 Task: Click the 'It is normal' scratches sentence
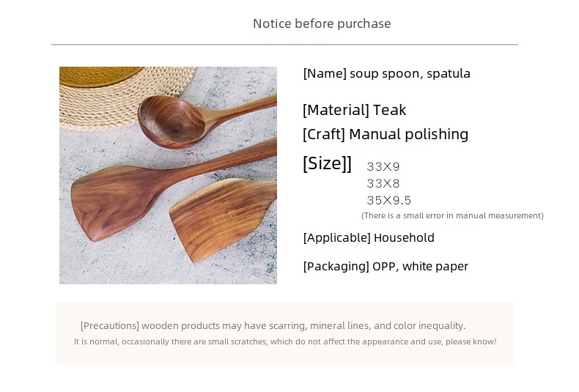tap(285, 341)
